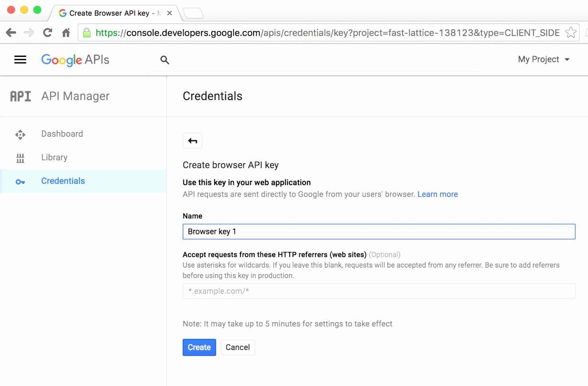
Task: Select Credentials in the sidebar menu
Action: pos(63,181)
